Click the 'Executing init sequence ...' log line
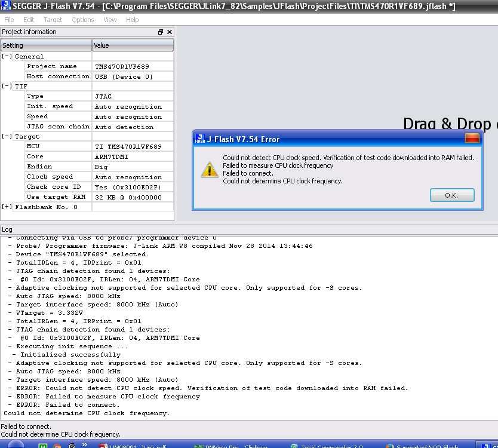 point(68,346)
